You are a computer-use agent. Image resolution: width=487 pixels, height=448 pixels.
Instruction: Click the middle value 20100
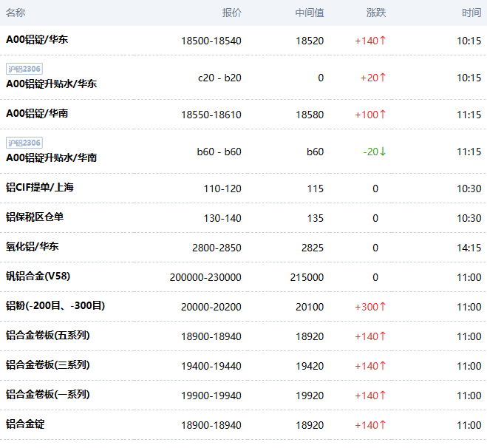pos(310,307)
